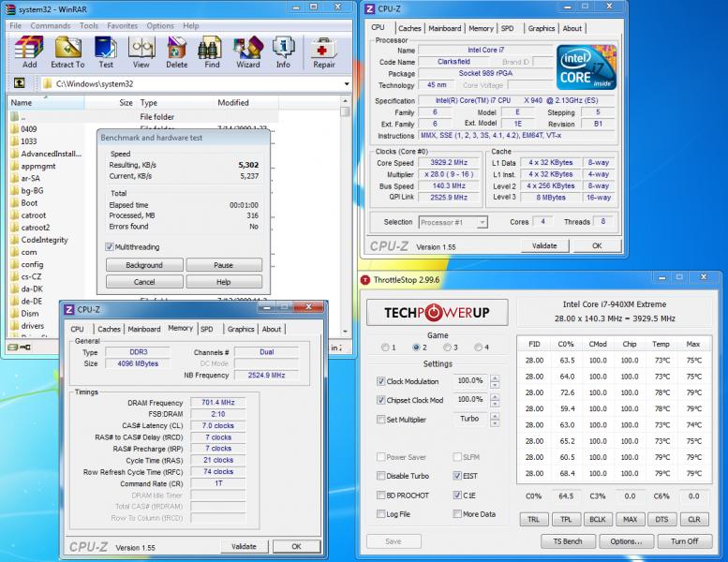Open the WinRAR File menu
This screenshot has height=562, width=728.
pyautogui.click(x=15, y=25)
